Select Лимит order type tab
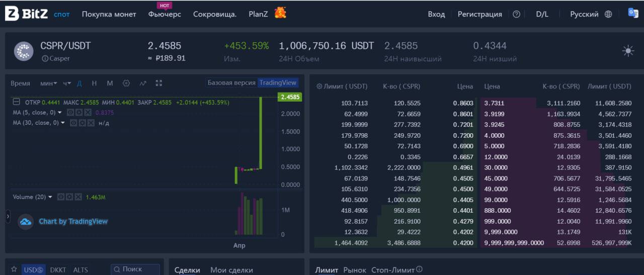The image size is (644, 275). pos(327,270)
